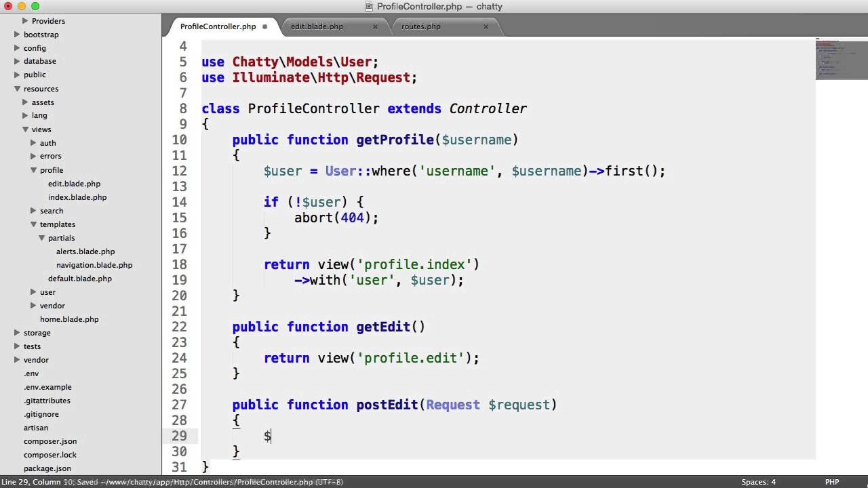Click the unsaved dot on ProfileController.php tab
Image resolution: width=868 pixels, height=488 pixels.
[265, 26]
